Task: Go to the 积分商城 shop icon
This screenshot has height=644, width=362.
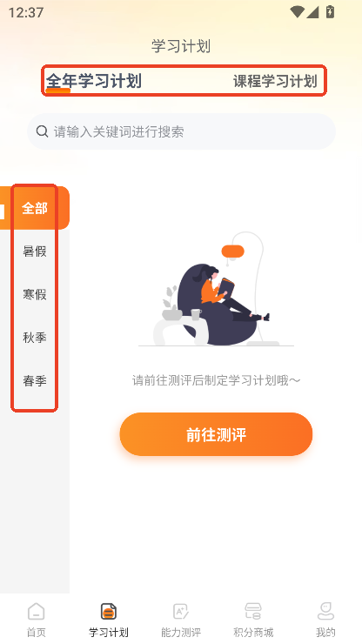Action: [x=253, y=612]
